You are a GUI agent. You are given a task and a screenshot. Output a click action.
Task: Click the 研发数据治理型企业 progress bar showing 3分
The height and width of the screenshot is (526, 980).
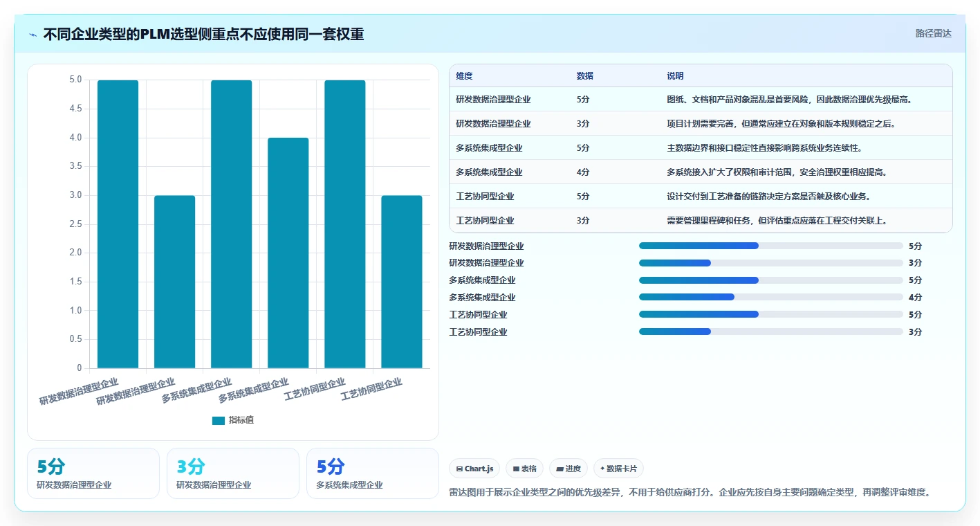pyautogui.click(x=771, y=263)
